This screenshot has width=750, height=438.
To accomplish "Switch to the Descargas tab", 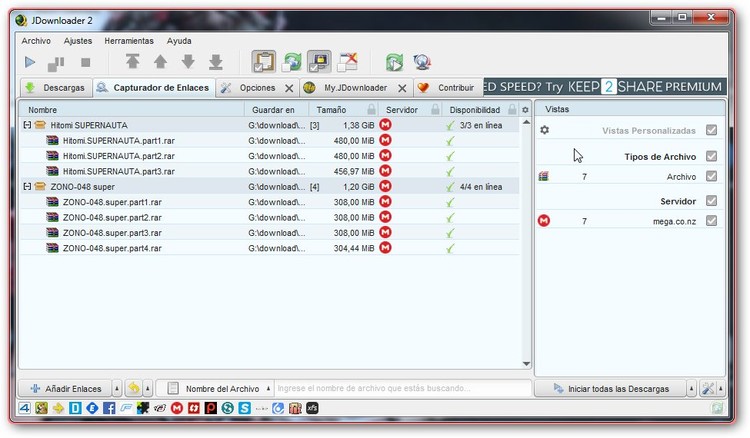I will coord(55,88).
